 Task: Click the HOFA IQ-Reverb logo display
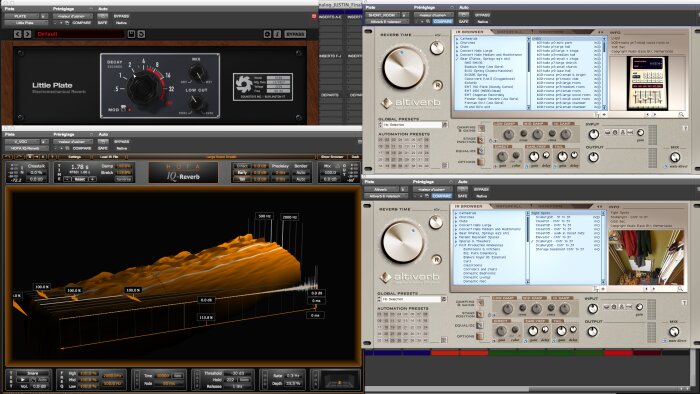coord(183,172)
